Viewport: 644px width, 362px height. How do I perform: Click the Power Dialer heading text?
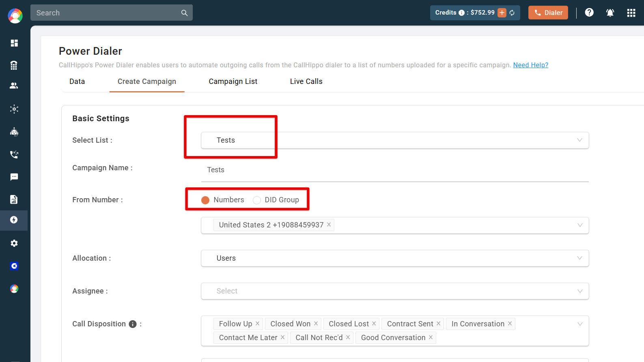coord(90,51)
